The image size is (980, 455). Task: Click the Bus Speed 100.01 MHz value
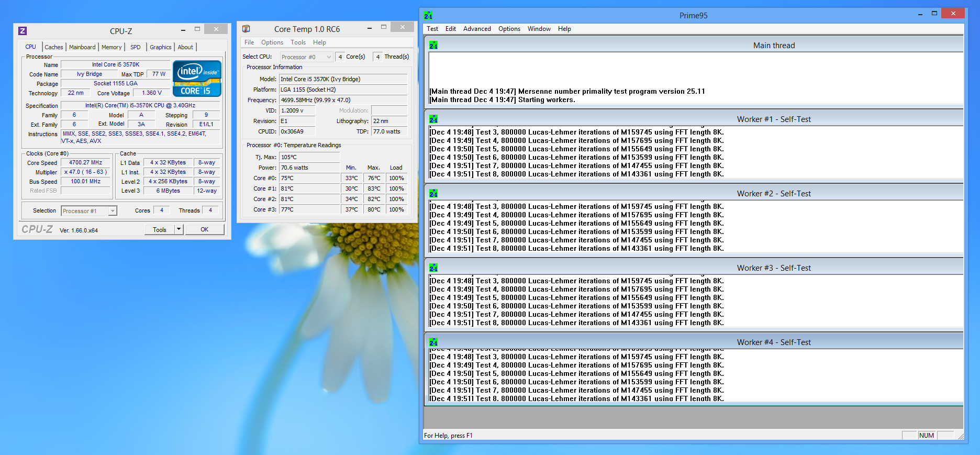point(86,182)
